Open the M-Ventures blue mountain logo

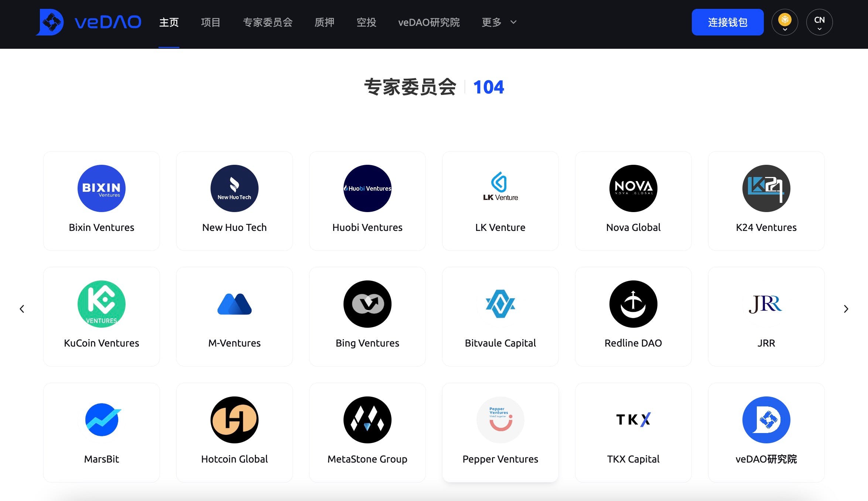click(x=235, y=304)
